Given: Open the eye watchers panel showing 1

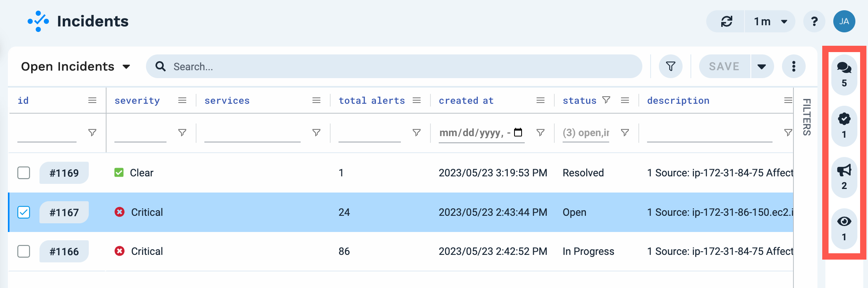Looking at the screenshot, I should coord(844,228).
